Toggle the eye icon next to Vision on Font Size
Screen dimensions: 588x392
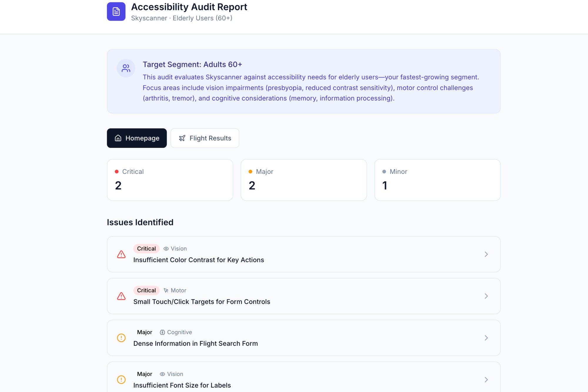click(x=162, y=374)
